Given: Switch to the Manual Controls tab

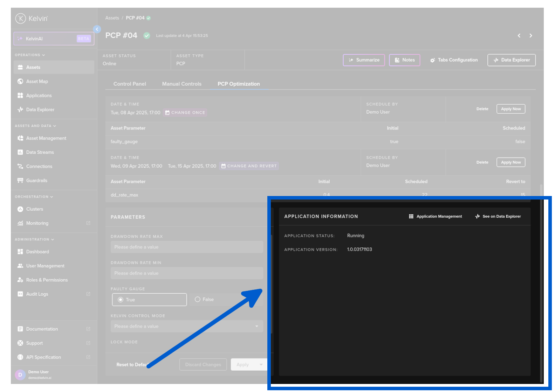Looking at the screenshot, I should coord(181,84).
